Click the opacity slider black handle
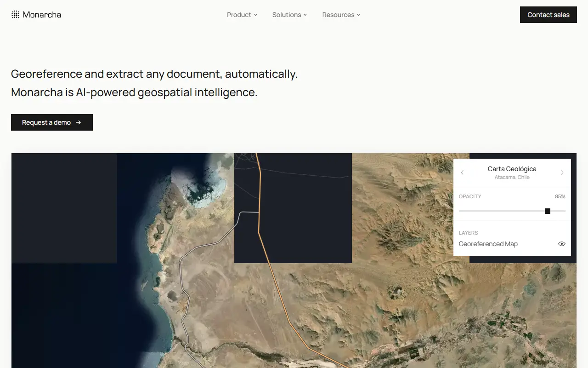The height and width of the screenshot is (368, 588). (548, 211)
